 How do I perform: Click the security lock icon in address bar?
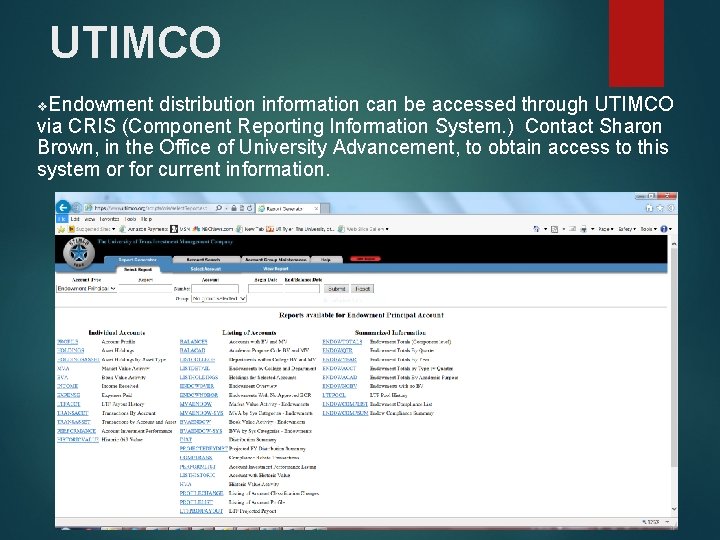point(234,208)
